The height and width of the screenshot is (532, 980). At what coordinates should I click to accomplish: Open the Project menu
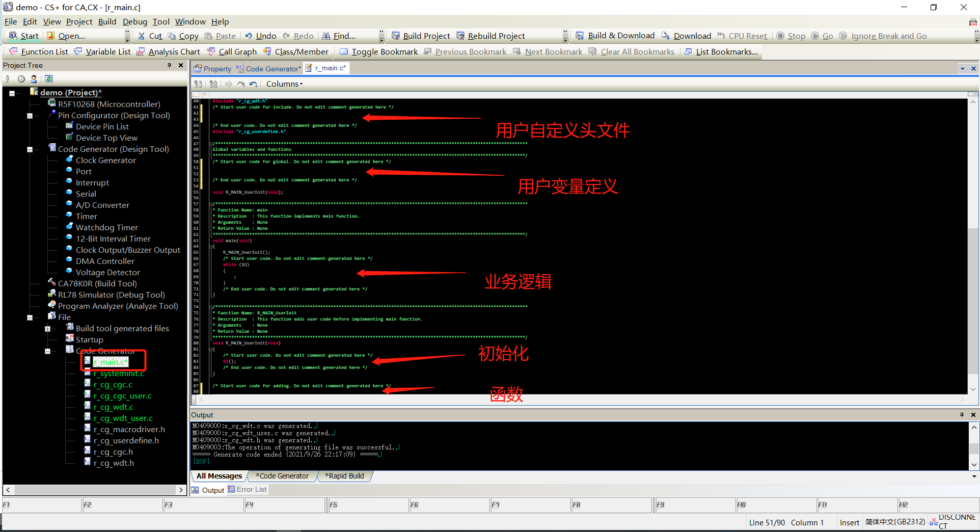[79, 21]
